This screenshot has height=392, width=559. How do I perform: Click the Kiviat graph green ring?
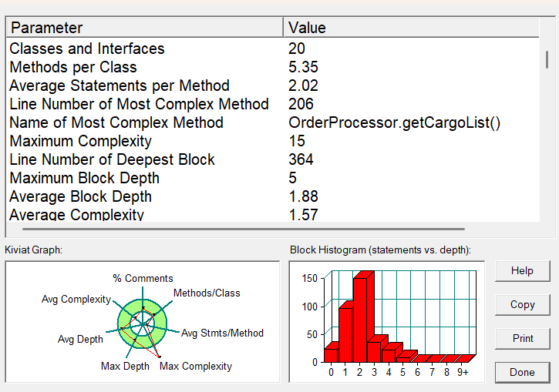(160, 324)
